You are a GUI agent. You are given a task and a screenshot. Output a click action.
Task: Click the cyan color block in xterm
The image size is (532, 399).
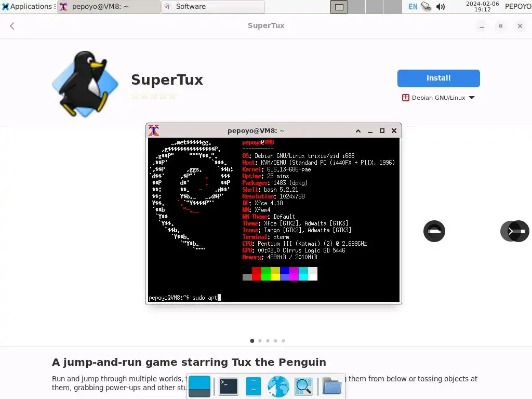pos(303,274)
